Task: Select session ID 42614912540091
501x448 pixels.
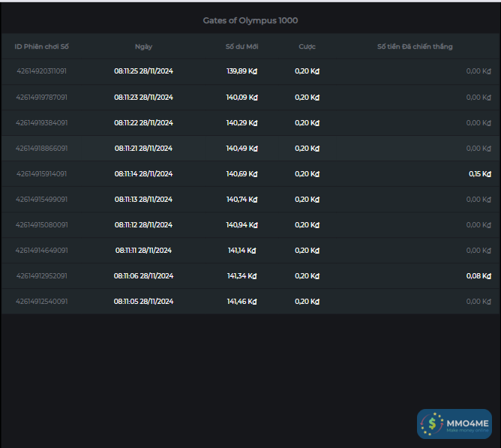Action: (41, 301)
